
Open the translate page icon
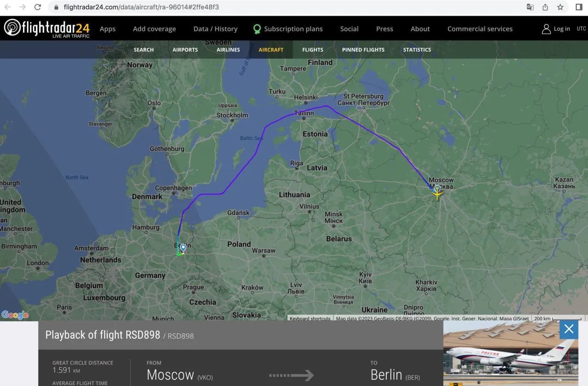click(x=530, y=7)
